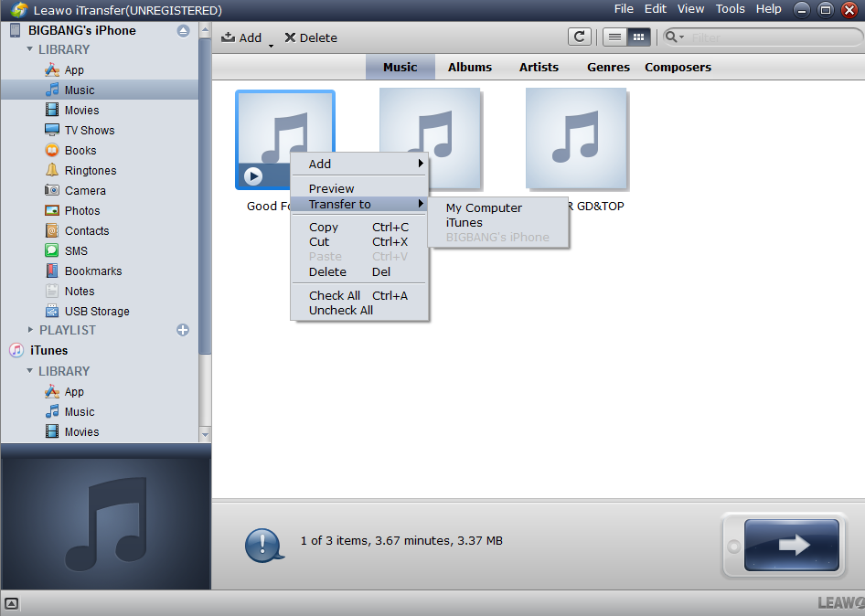Switch to the Genres tab
The height and width of the screenshot is (616, 865).
[x=608, y=68]
